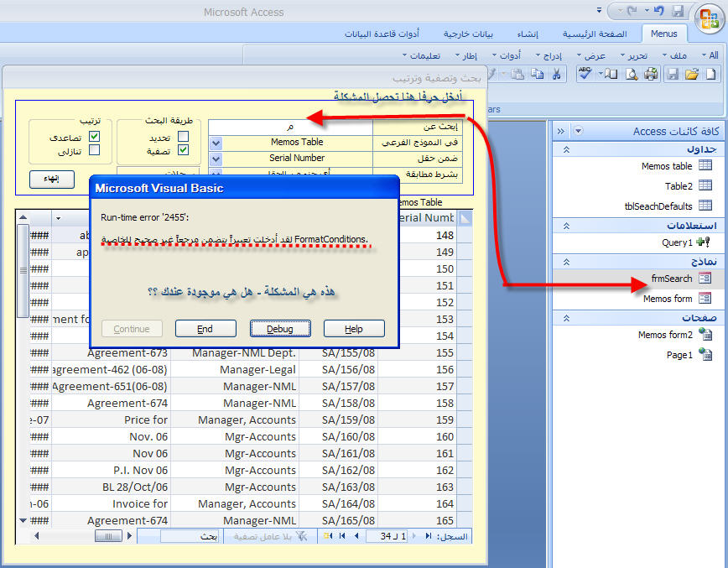This screenshot has height=568, width=728.
Task: Click the Redo arrow icon
Action: pos(631,11)
